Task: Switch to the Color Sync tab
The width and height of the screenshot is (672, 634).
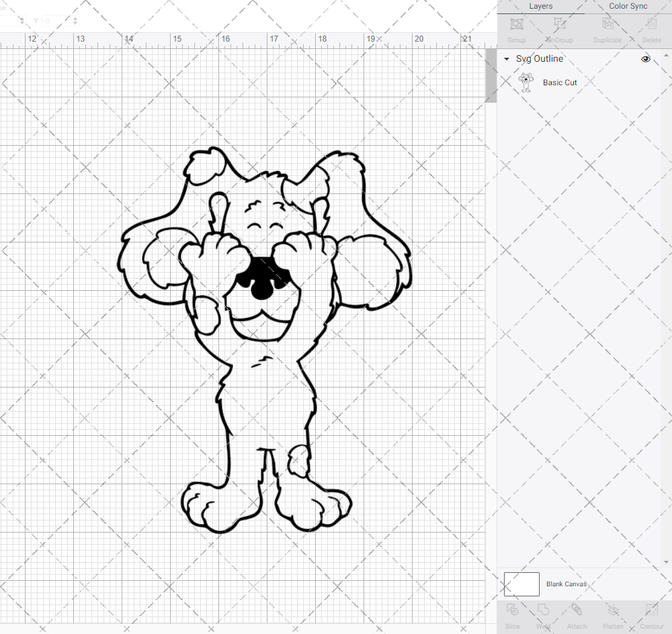Action: (628, 6)
